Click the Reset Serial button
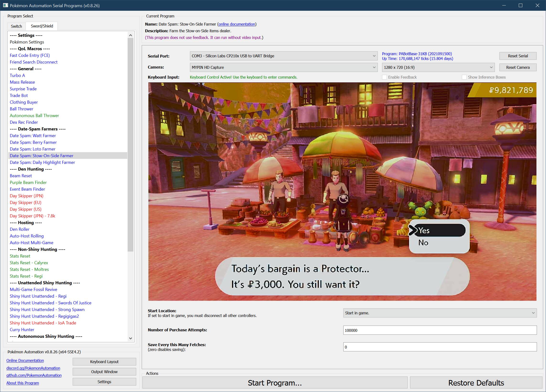 pyautogui.click(x=518, y=56)
